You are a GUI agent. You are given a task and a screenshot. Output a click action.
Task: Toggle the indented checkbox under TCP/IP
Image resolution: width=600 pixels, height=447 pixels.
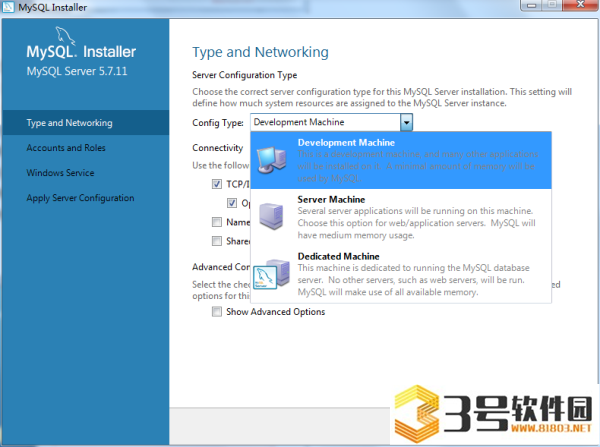[232, 203]
